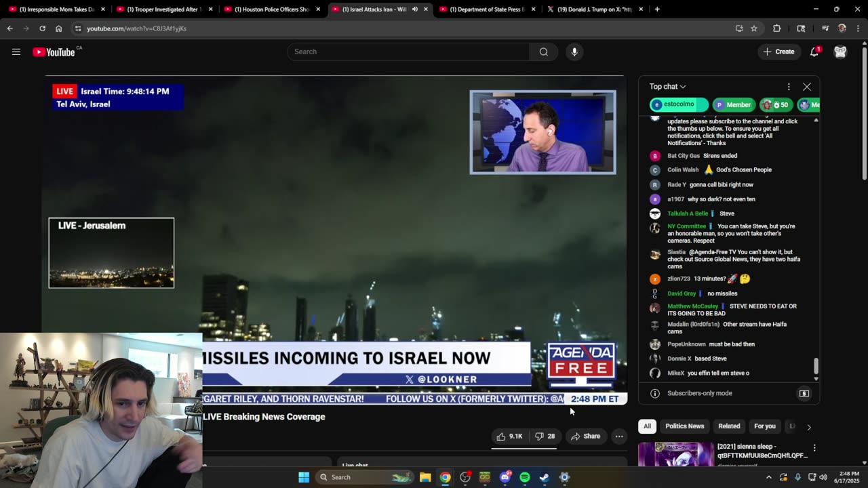This screenshot has width=868, height=488.
Task: Open the Chrome extensions puzzle icon
Action: 777,28
